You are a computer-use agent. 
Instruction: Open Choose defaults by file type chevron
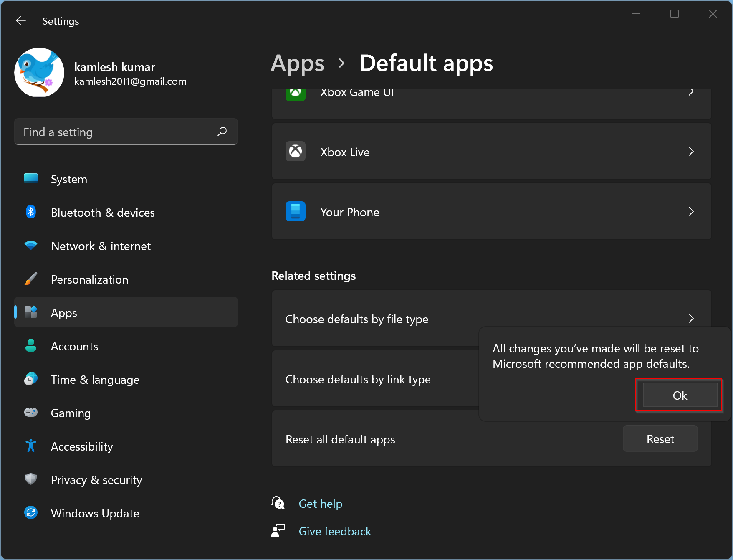coord(691,318)
